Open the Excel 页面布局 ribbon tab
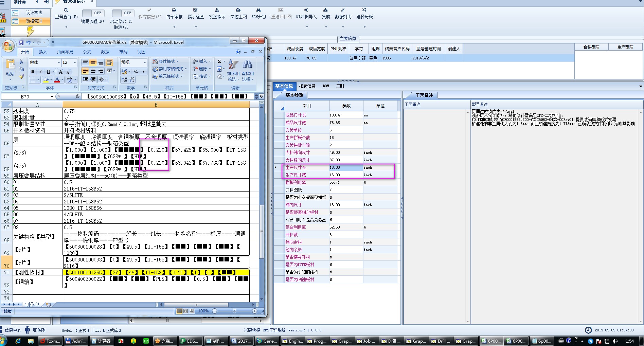This screenshot has height=346, width=644. 65,52
